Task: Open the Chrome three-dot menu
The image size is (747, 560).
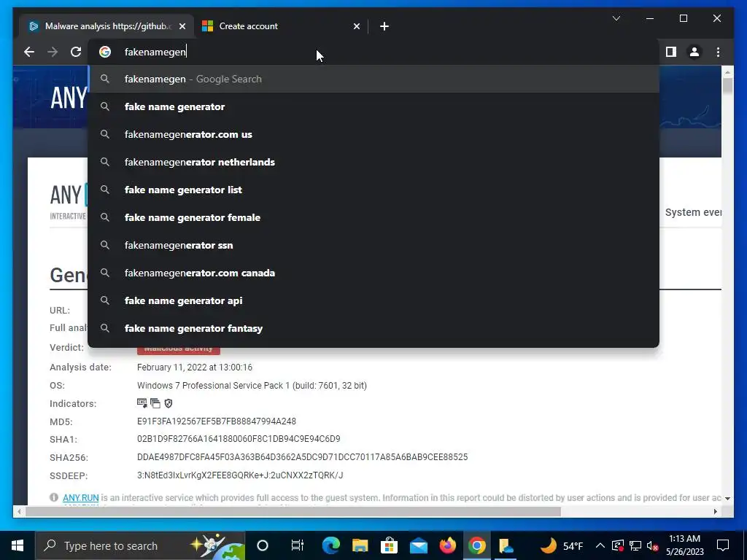Action: pos(718,52)
